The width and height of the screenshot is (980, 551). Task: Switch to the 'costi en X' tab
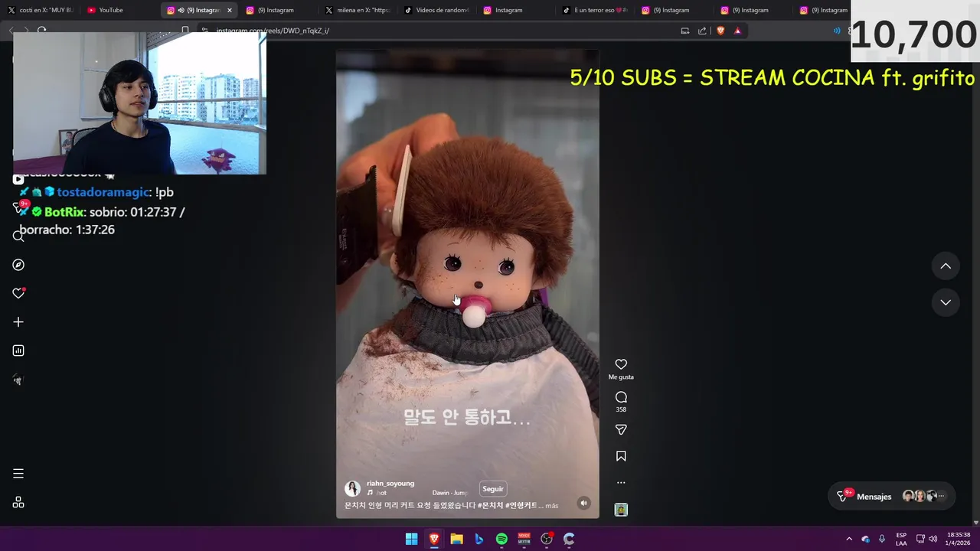(40, 10)
